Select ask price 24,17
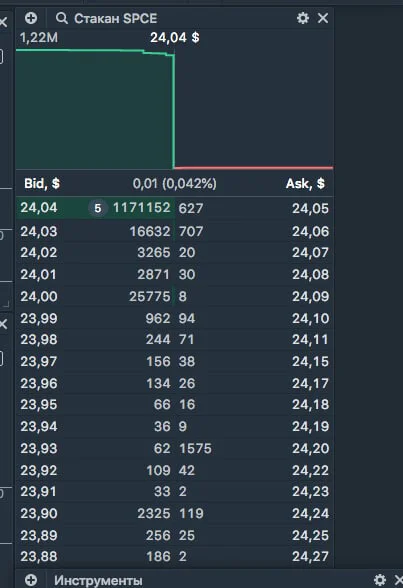This screenshot has width=403, height=588. pos(310,384)
